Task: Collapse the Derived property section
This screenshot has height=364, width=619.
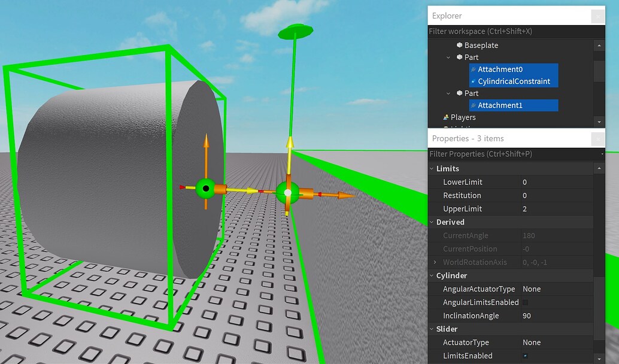Action: pyautogui.click(x=432, y=222)
